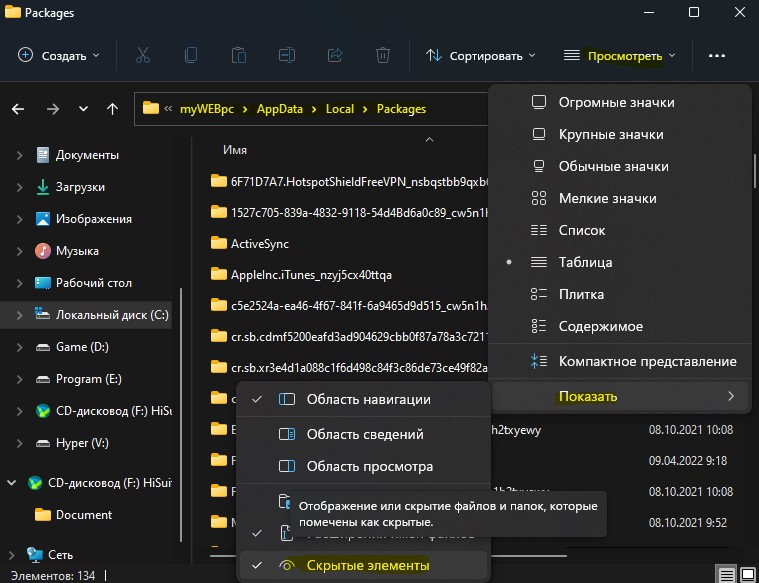This screenshot has width=759, height=583.
Task: Toggle Скрытые элементы hidden items
Action: (x=363, y=565)
